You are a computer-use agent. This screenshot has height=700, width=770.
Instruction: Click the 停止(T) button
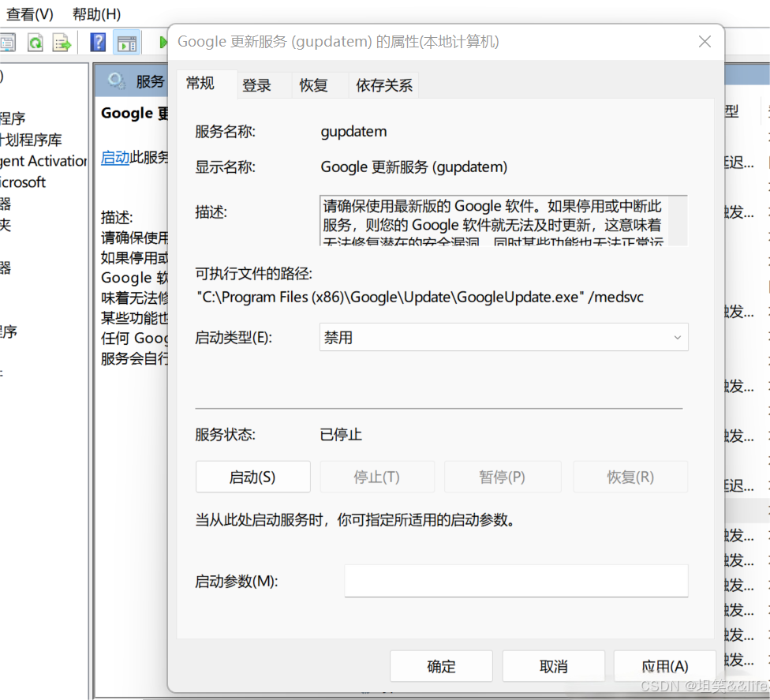(377, 477)
